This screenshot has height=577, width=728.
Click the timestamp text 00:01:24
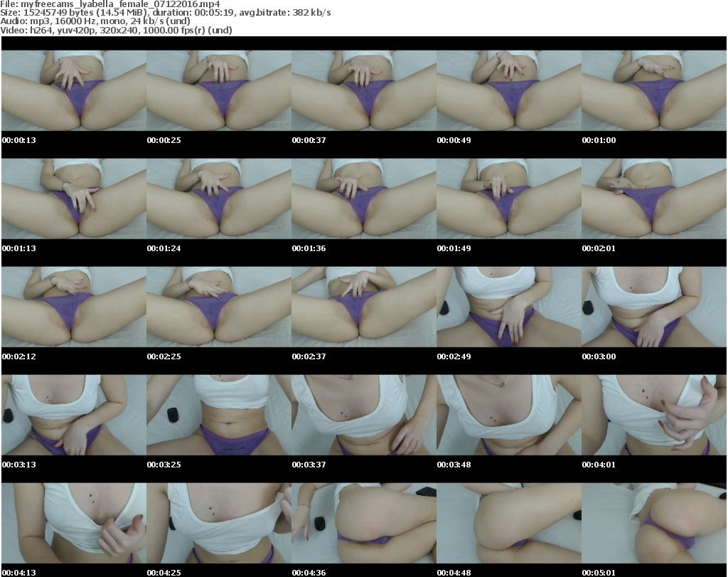click(x=164, y=248)
